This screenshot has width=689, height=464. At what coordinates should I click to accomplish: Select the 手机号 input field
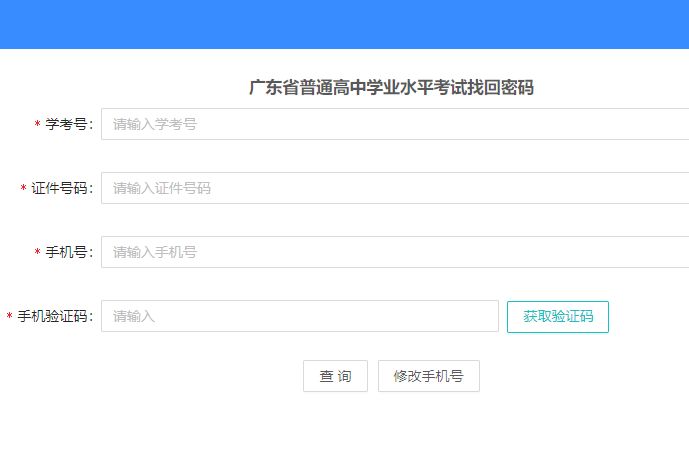click(x=395, y=252)
